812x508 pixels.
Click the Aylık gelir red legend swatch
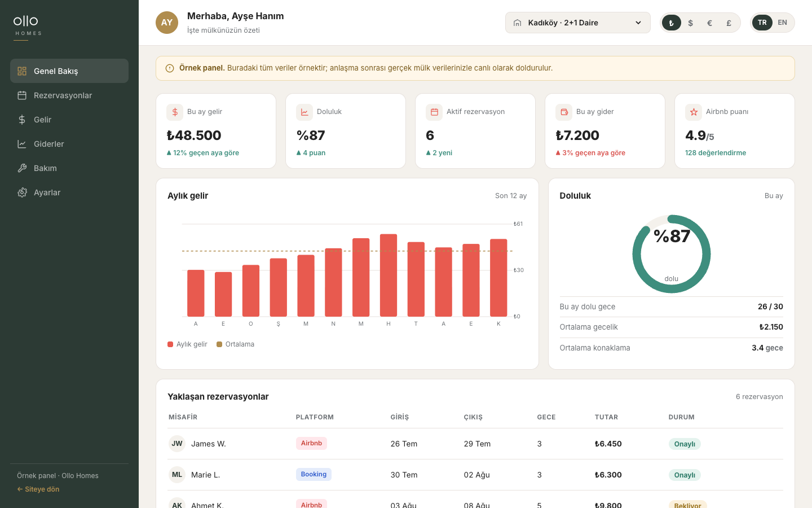click(x=170, y=344)
